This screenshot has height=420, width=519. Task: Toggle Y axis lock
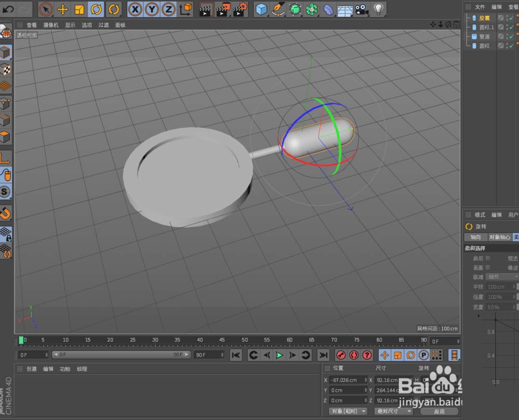(152, 9)
